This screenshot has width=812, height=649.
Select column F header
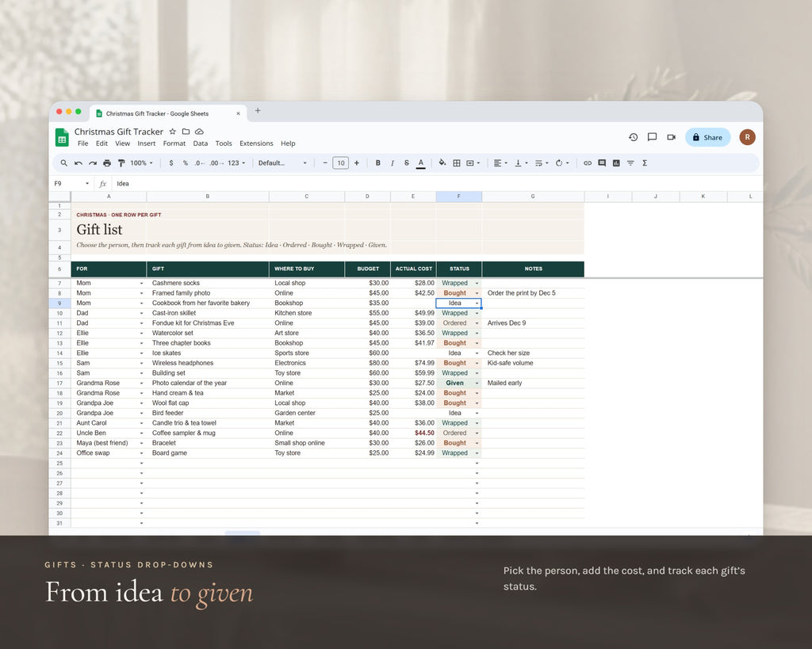[459, 197]
